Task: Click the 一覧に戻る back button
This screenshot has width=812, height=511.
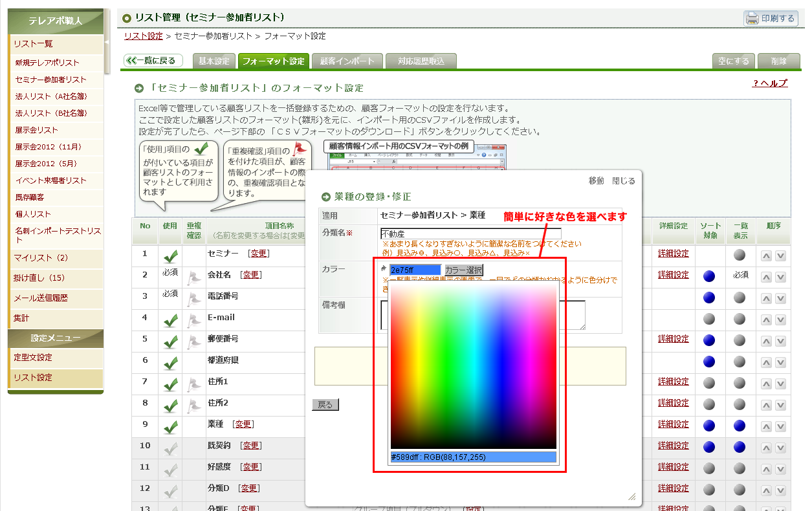Action: point(153,61)
